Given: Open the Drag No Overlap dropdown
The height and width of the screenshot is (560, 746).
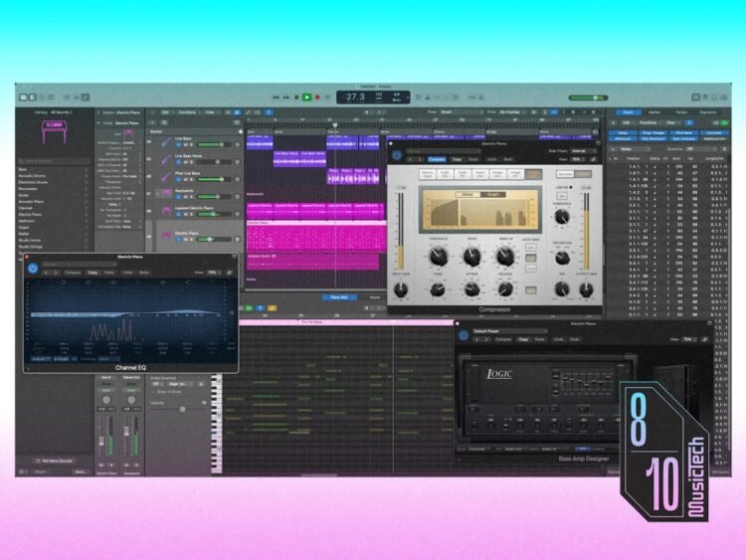Looking at the screenshot, I should point(513,112).
